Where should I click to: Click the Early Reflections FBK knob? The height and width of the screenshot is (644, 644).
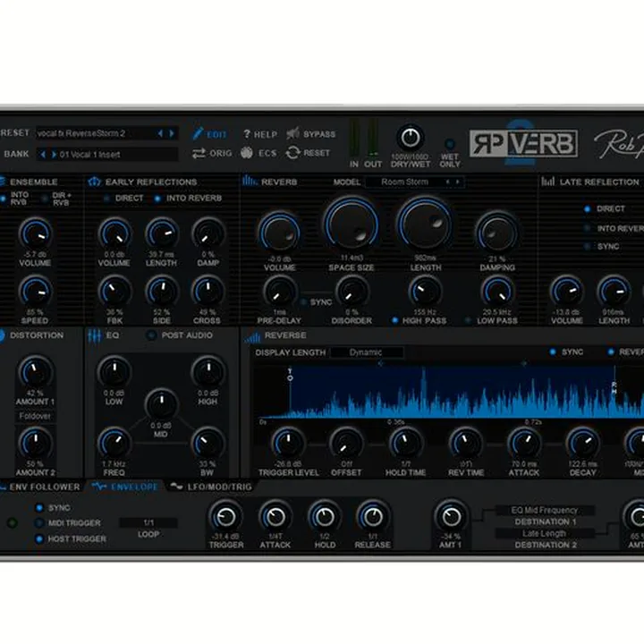[114, 292]
